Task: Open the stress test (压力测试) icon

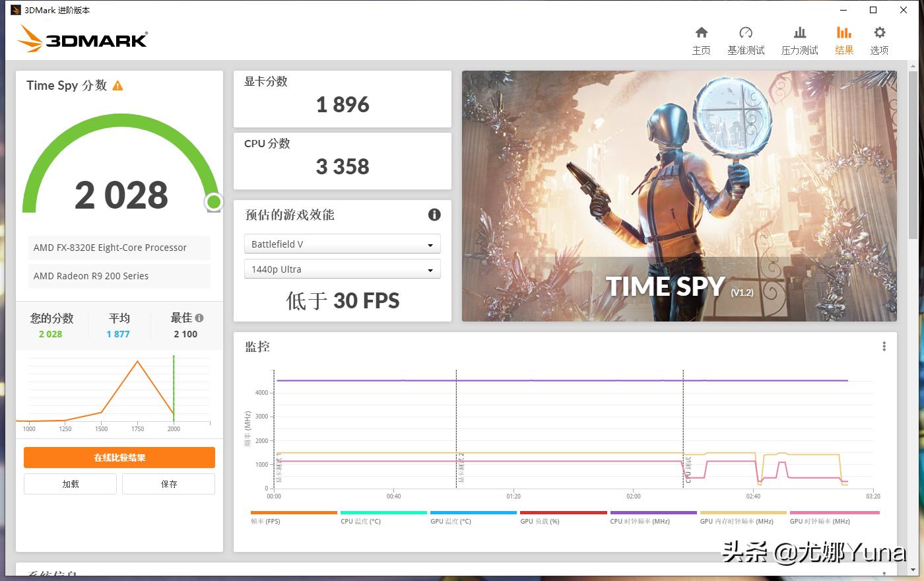Action: coord(799,38)
